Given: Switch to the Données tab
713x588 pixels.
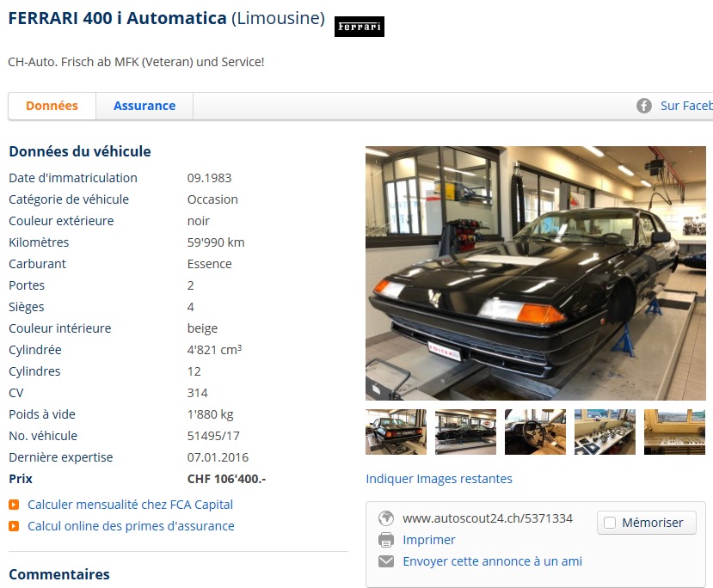Looking at the screenshot, I should (x=52, y=106).
